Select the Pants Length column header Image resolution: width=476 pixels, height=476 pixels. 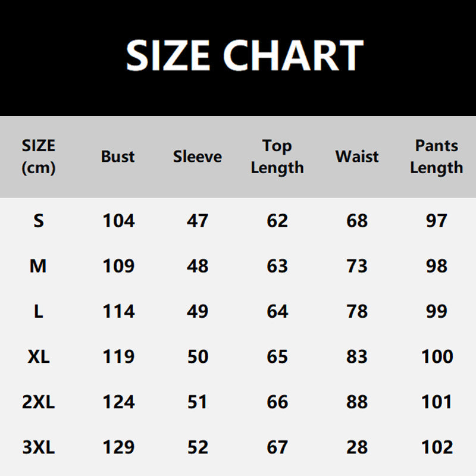tap(436, 156)
